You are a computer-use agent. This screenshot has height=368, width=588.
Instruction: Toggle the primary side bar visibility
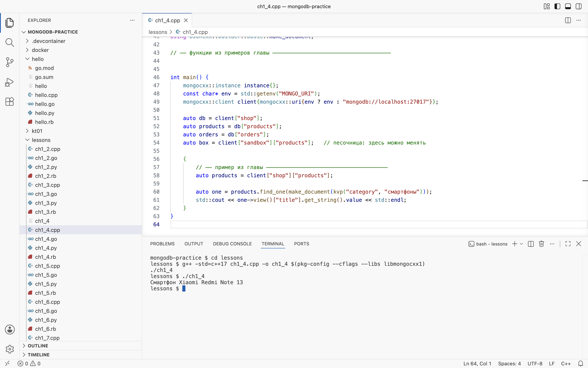(x=557, y=6)
